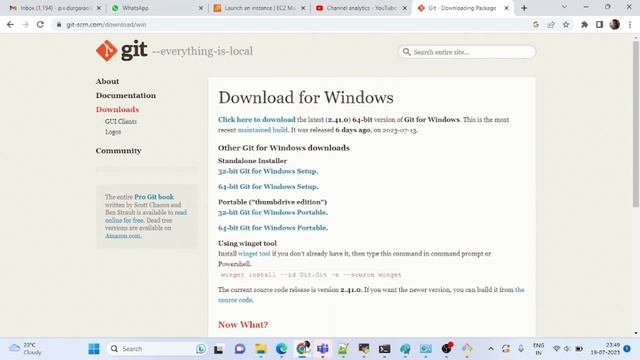This screenshot has width=640, height=360.
Task: Open the Chat icon in taskbar
Action: 240,349
